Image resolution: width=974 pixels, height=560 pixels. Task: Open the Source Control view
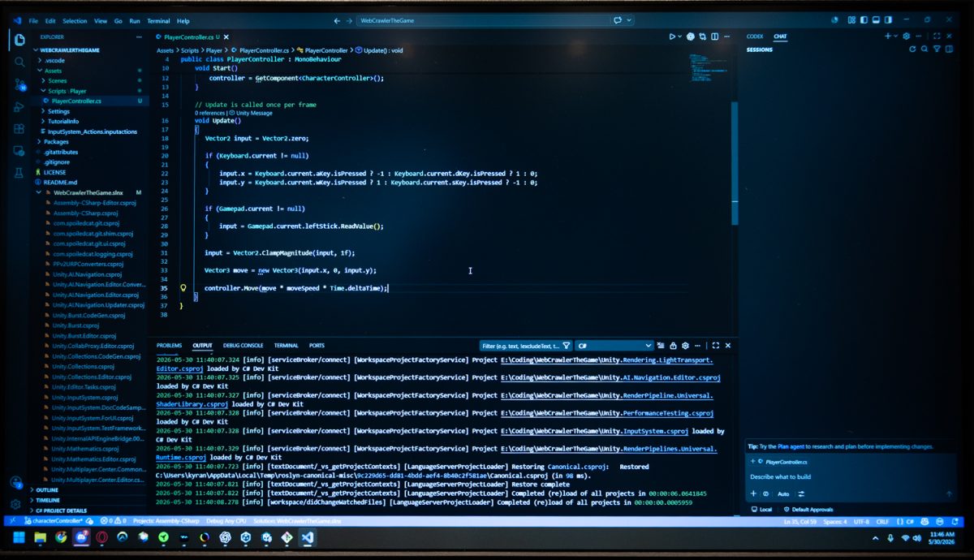tap(19, 84)
